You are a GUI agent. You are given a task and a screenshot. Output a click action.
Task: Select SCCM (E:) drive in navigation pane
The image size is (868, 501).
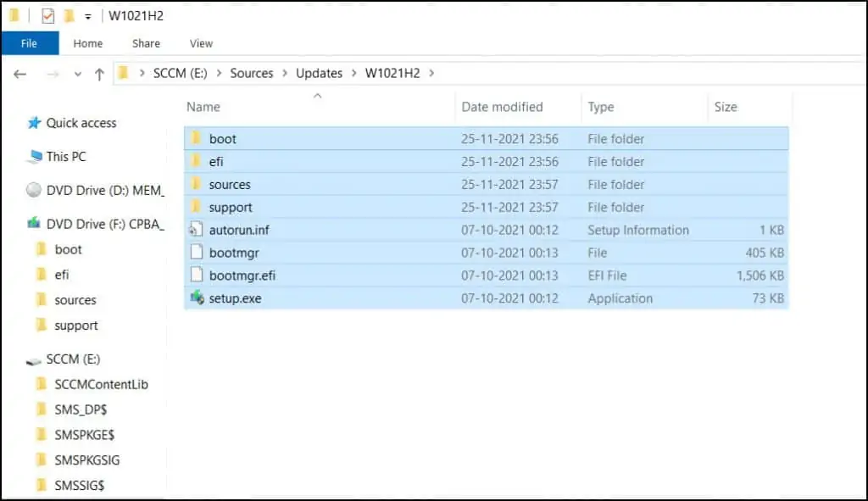[x=73, y=359]
